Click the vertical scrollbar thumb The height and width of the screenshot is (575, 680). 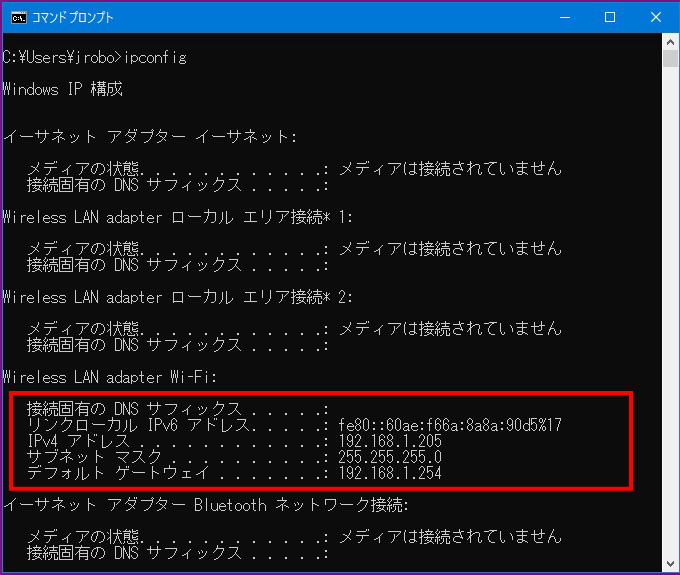click(x=670, y=59)
